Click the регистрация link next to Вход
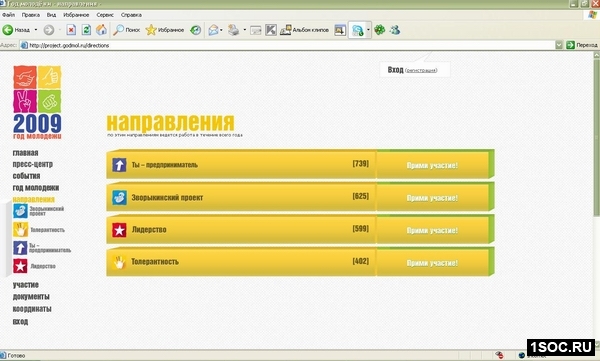The height and width of the screenshot is (361, 600). [x=421, y=70]
